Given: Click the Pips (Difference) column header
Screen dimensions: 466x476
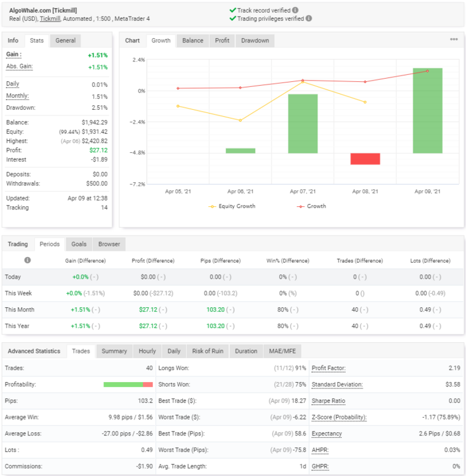Looking at the screenshot, I should point(220,261).
